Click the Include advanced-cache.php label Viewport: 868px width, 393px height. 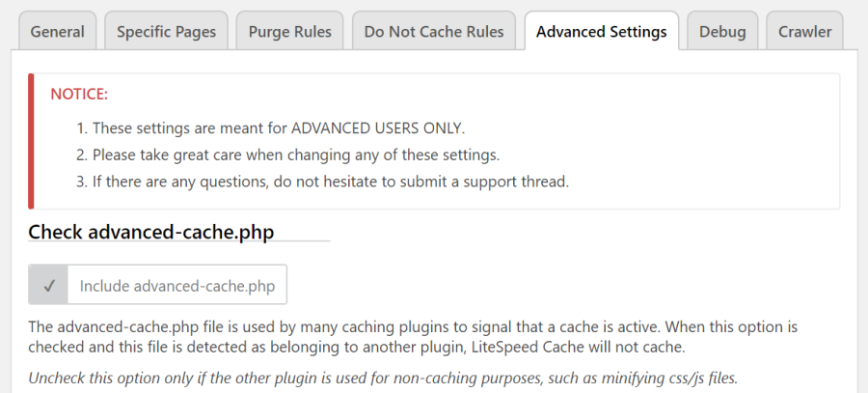(177, 286)
